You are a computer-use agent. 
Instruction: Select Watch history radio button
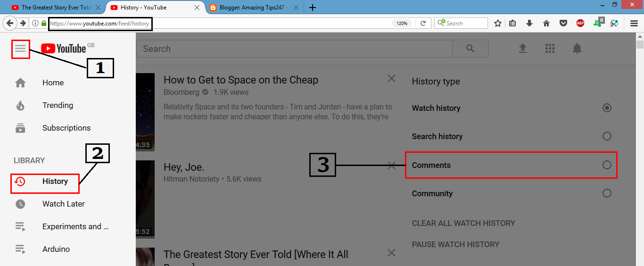pos(607,108)
